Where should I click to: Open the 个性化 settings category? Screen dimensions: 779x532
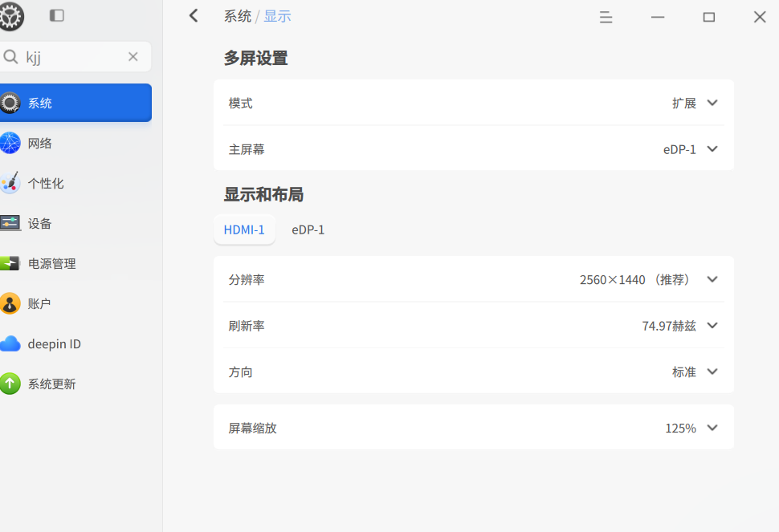(x=75, y=183)
